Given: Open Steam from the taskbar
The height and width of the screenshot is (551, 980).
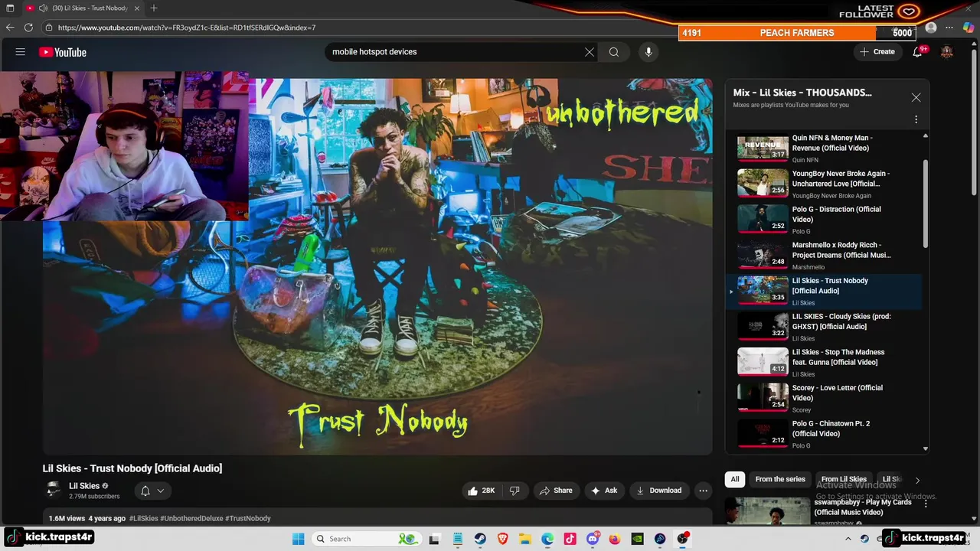Looking at the screenshot, I should [480, 539].
